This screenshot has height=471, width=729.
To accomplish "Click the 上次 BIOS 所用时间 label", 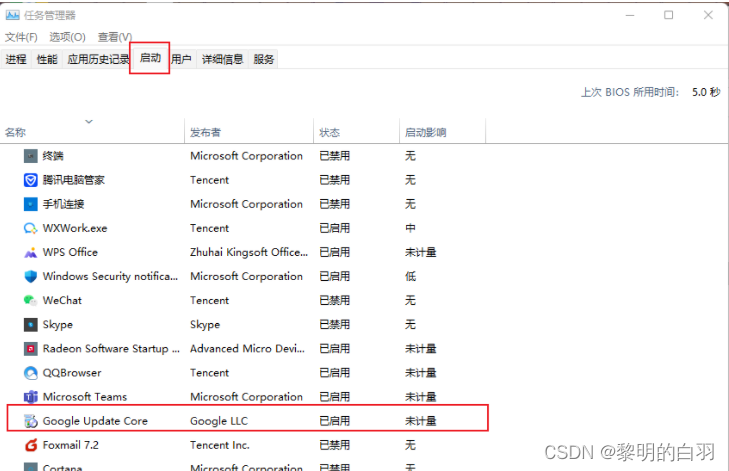I will tap(630, 92).
